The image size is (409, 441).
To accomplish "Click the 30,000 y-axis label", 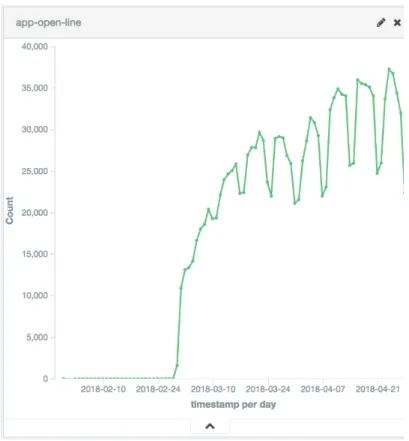I will point(35,129).
